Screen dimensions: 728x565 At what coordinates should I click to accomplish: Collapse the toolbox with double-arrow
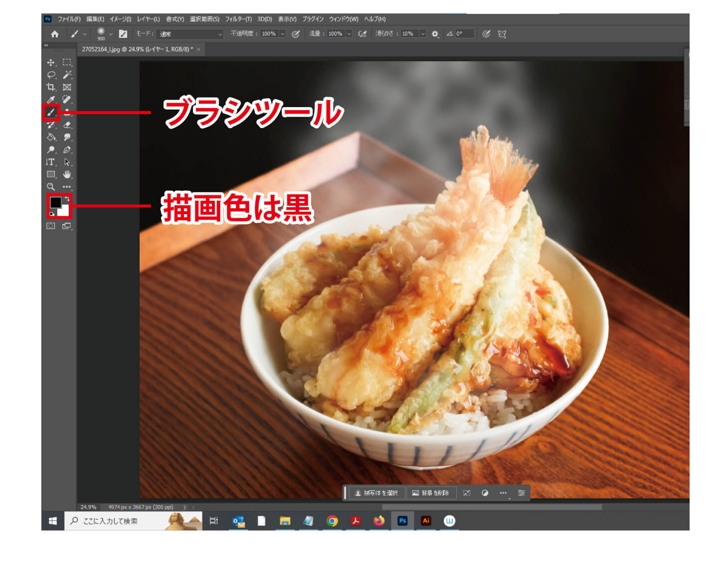46,45
